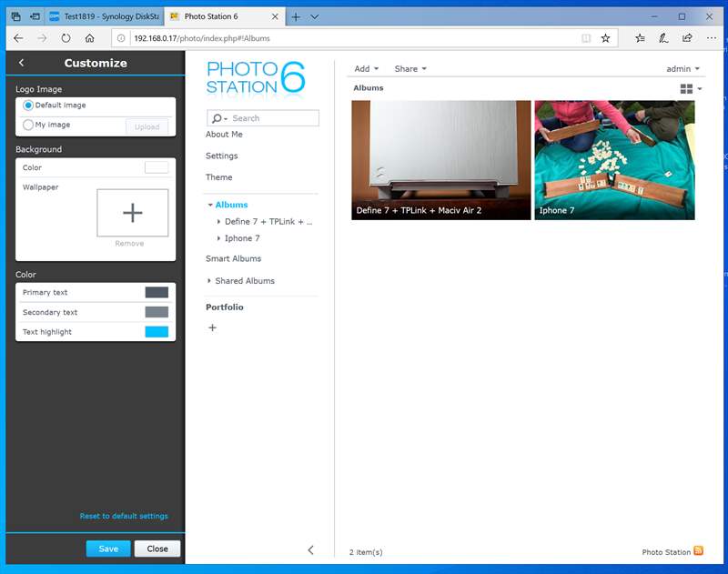Screen dimensions: 728x574
Task: Open the Iphone 7 album thumbnail
Action: pyautogui.click(x=614, y=160)
